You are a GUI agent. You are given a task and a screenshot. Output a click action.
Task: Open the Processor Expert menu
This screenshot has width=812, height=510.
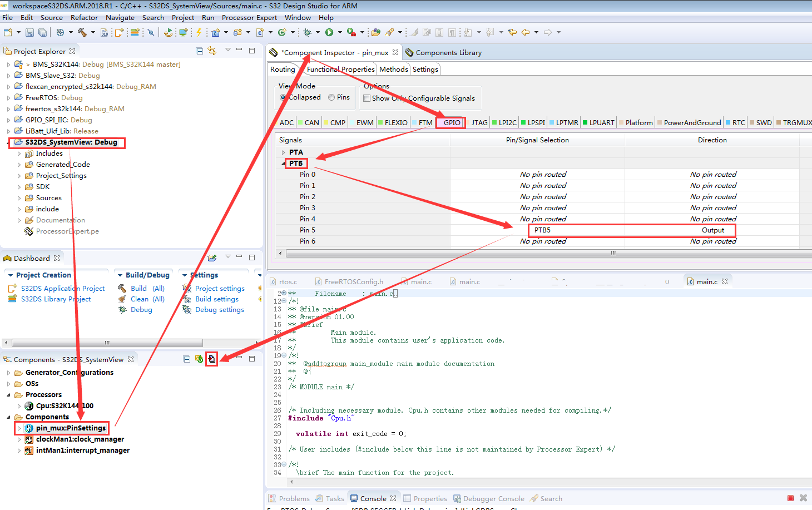pos(249,17)
